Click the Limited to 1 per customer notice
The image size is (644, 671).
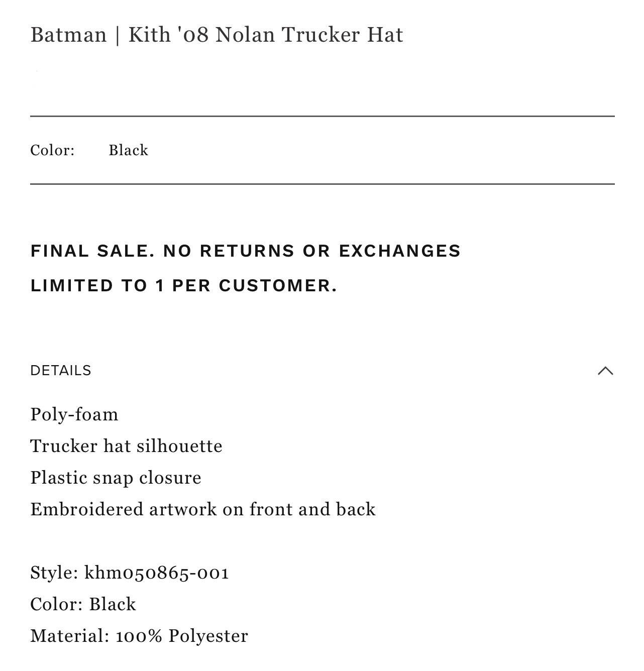184,285
